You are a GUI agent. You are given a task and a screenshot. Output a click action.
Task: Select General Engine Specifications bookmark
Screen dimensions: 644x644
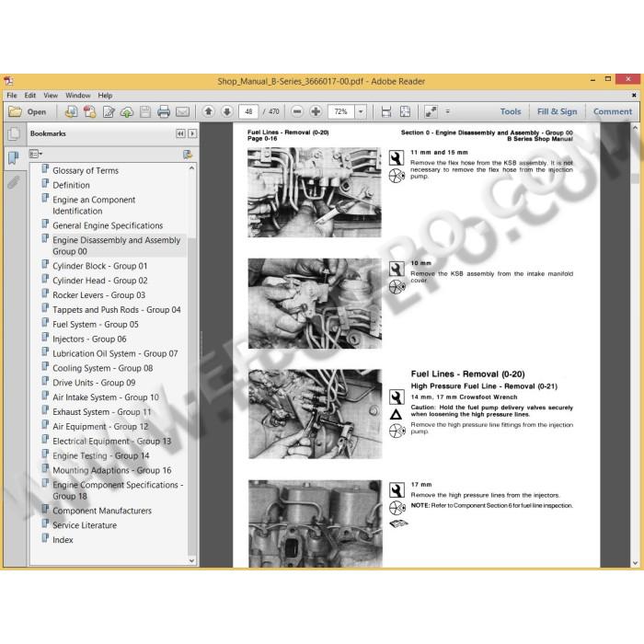point(108,225)
